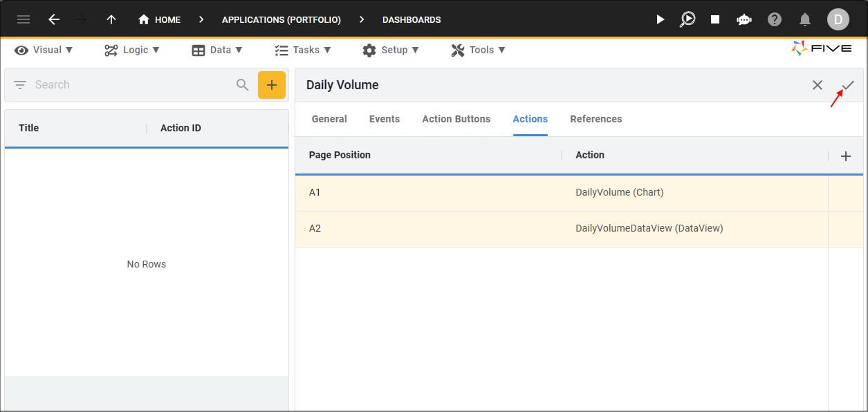868x412 pixels.
Task: Click the Action column header
Action: pyautogui.click(x=590, y=155)
